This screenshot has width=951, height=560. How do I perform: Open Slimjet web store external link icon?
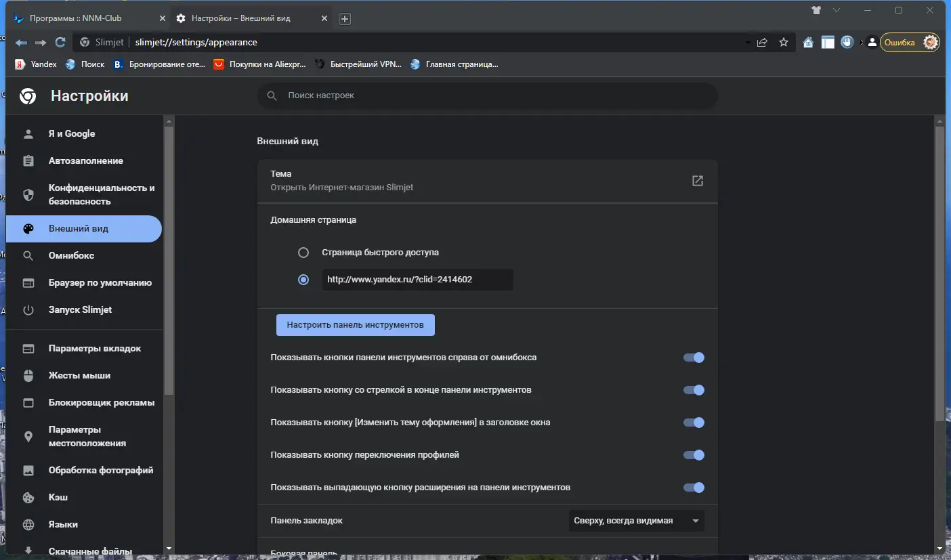pyautogui.click(x=697, y=181)
